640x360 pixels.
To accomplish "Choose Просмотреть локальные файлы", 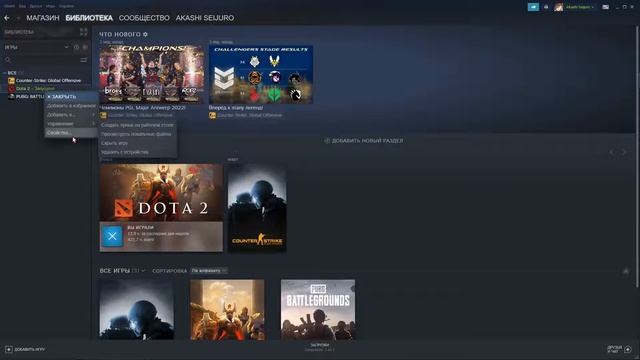I will [x=138, y=134].
